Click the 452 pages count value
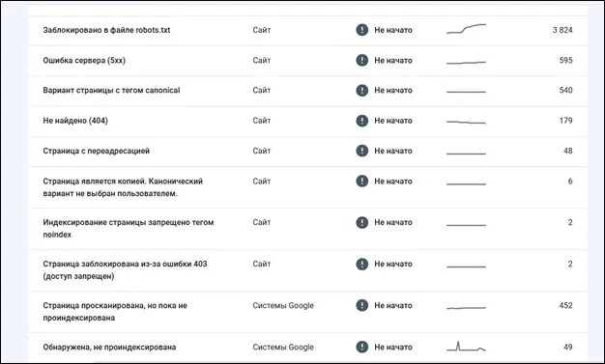605x364 pixels. point(565,305)
